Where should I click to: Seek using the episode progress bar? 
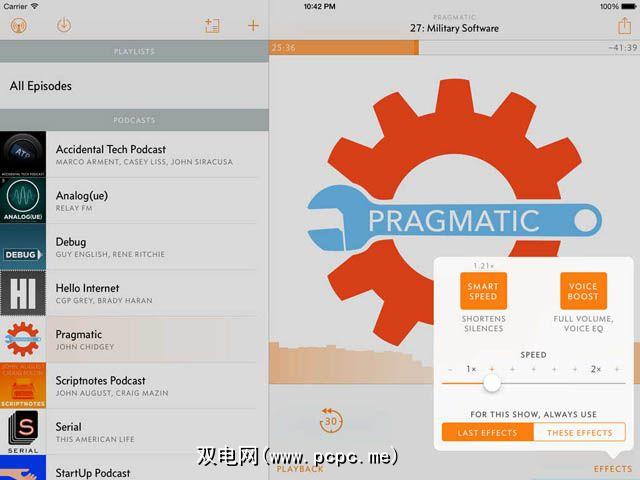click(454, 48)
